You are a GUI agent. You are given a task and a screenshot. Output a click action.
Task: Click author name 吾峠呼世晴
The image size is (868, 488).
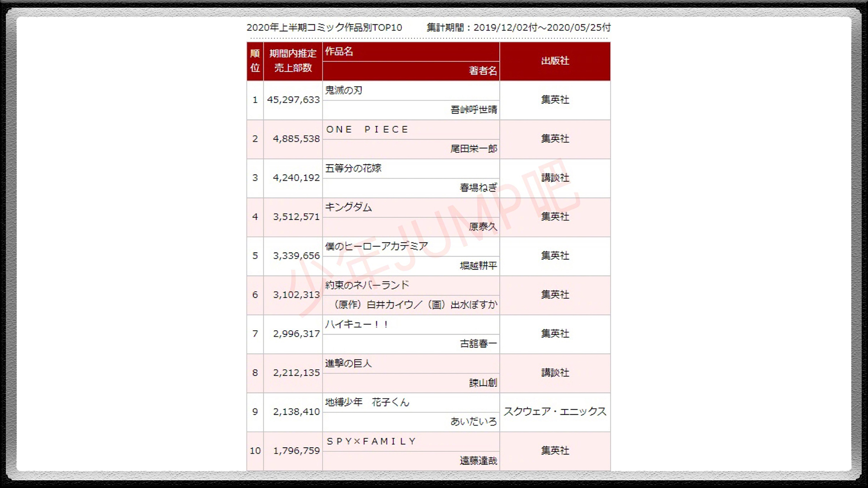coord(473,110)
